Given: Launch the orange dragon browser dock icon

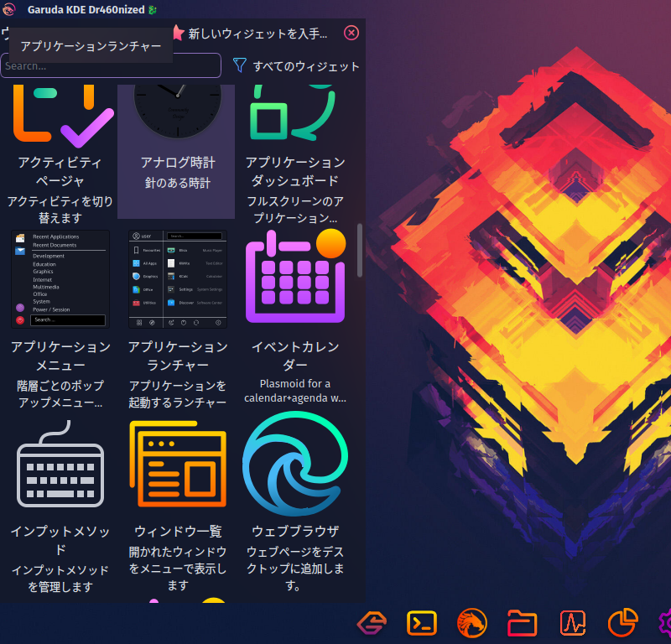Looking at the screenshot, I should [472, 622].
